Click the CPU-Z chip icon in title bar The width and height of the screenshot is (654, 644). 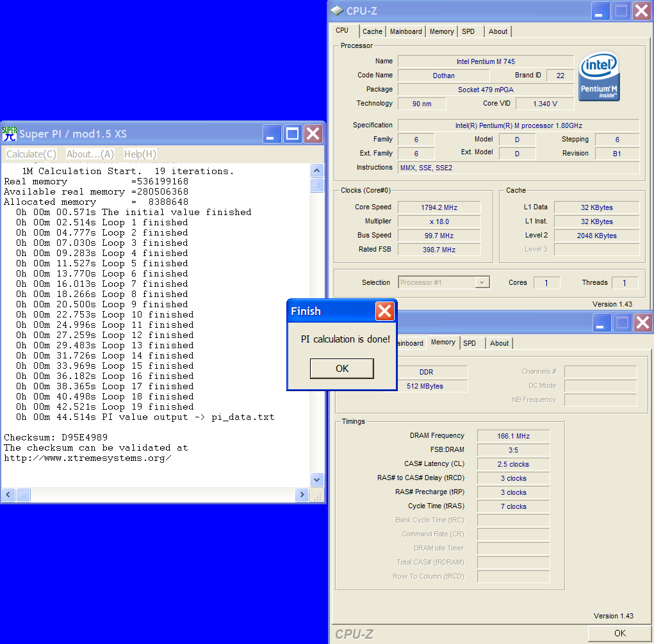coord(337,12)
